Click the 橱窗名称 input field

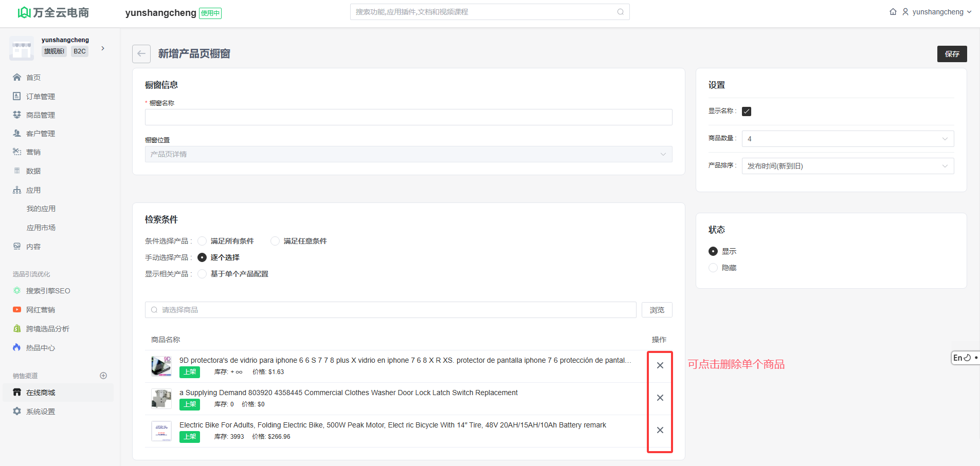[408, 117]
